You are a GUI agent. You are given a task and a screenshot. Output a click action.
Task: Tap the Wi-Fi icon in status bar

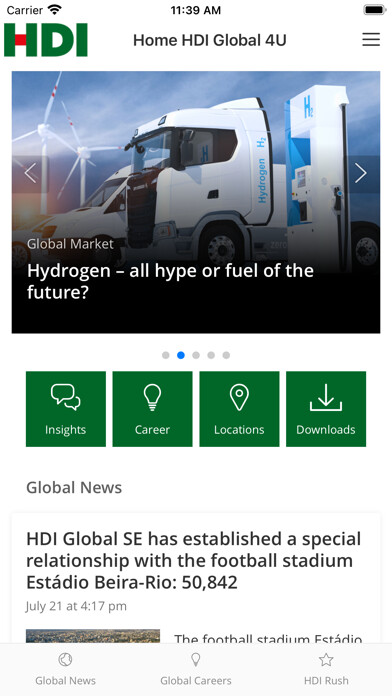pyautogui.click(x=55, y=9)
